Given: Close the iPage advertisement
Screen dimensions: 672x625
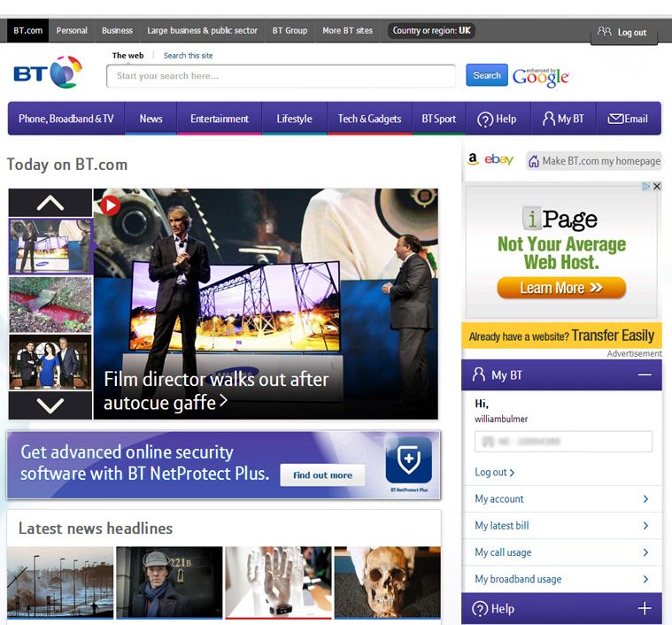Looking at the screenshot, I should (657, 186).
